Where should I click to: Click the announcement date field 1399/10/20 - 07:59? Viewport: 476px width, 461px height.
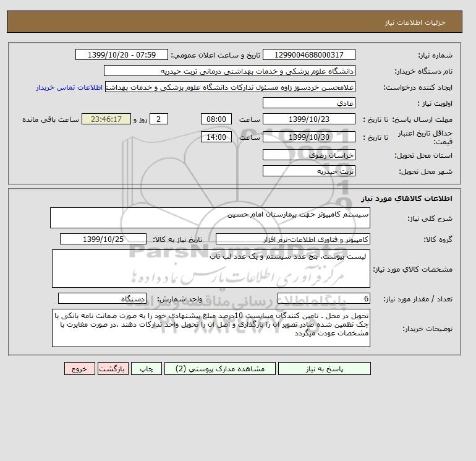tap(121, 54)
